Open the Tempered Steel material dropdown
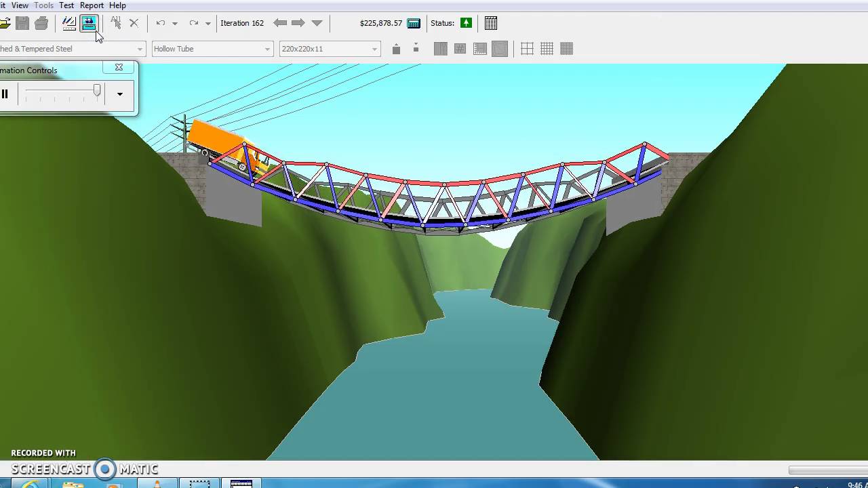Screen dimensions: 868x488 (x=72, y=49)
